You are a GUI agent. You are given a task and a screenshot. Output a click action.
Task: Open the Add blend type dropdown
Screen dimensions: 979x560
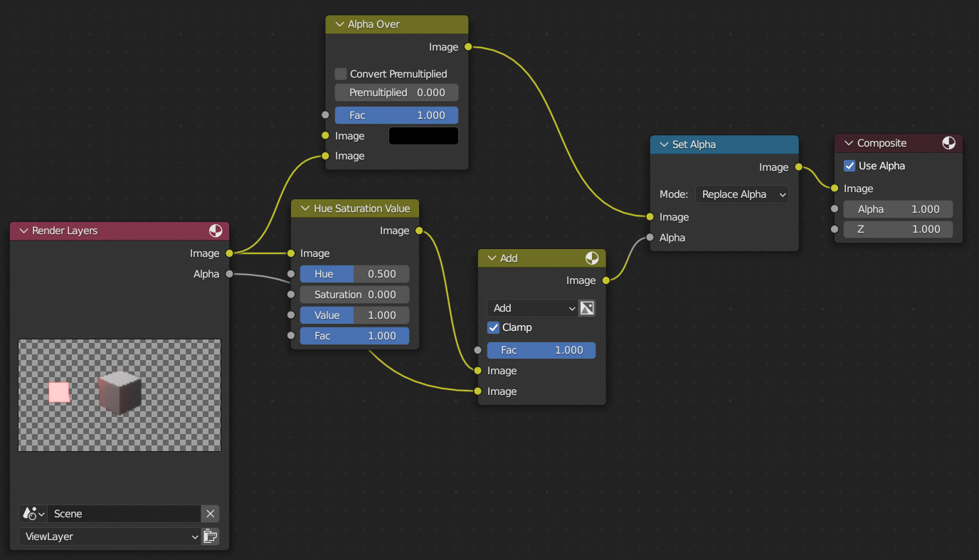point(531,308)
